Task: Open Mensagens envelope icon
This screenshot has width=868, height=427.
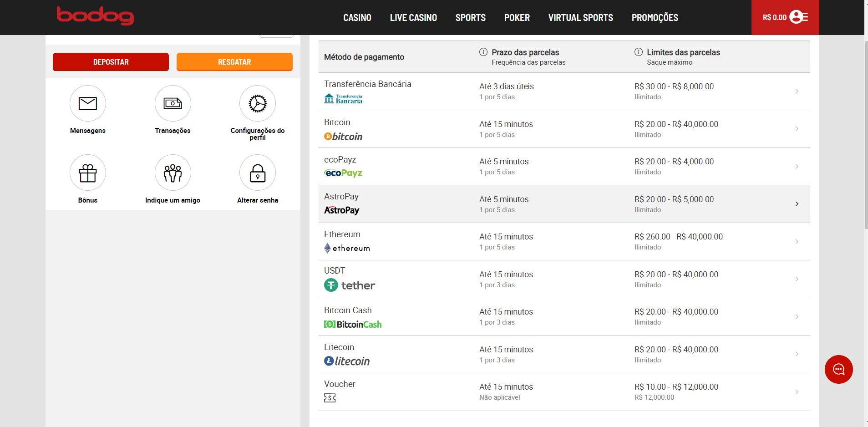Action: pyautogui.click(x=88, y=103)
